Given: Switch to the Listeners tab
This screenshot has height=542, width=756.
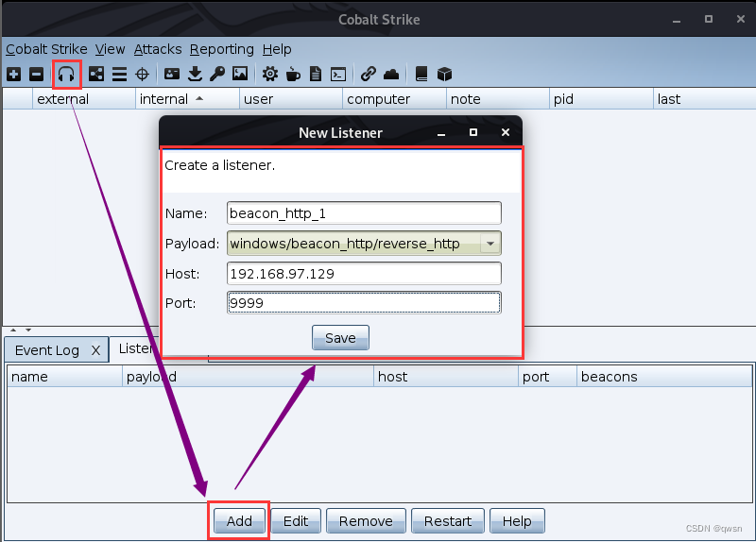Looking at the screenshot, I should coord(136,348).
